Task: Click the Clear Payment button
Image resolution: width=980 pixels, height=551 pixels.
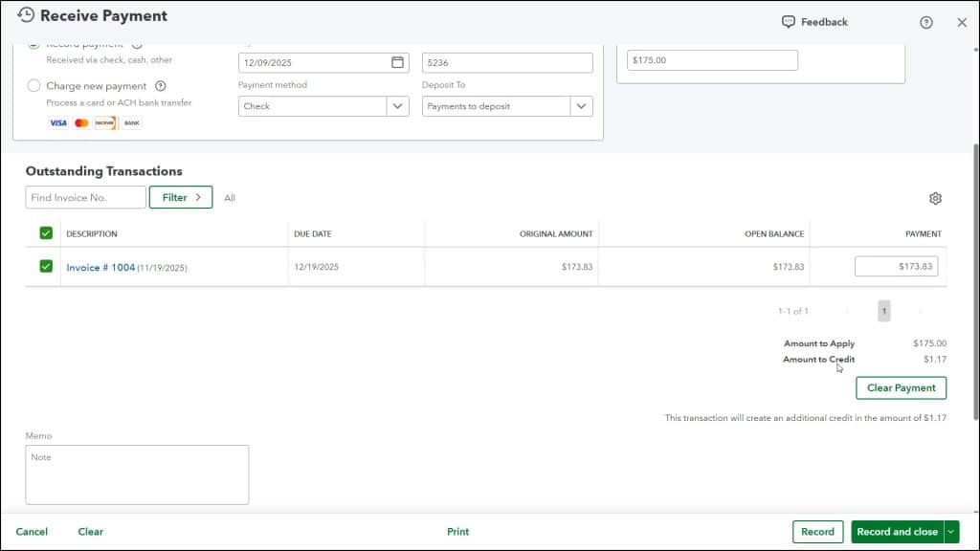Action: tap(901, 387)
